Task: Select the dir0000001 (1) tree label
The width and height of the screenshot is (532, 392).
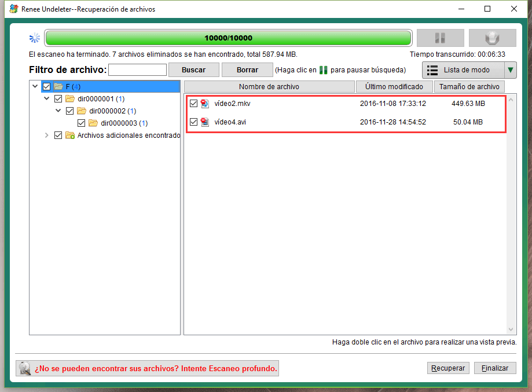Action: coord(101,99)
